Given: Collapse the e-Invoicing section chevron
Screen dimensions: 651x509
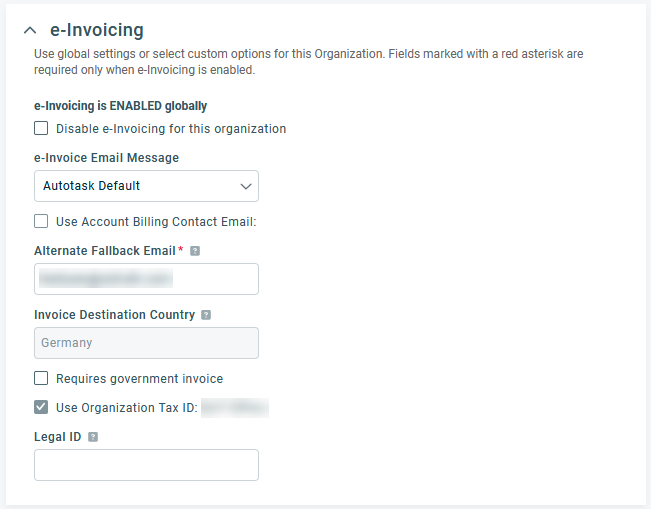Looking at the screenshot, I should pos(30,31).
